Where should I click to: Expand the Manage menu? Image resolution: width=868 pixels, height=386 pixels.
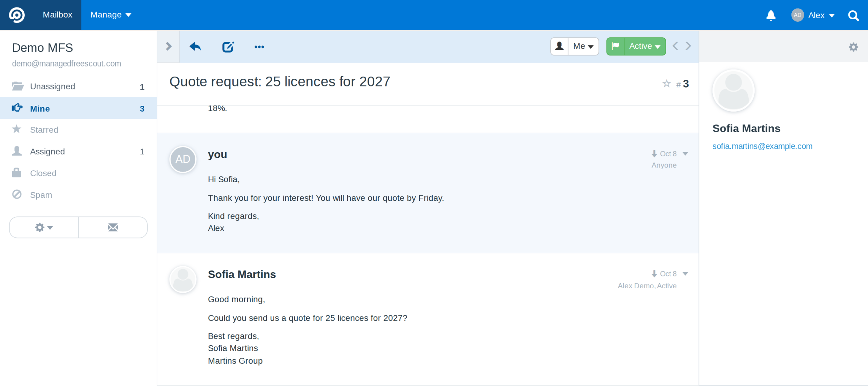(x=111, y=15)
